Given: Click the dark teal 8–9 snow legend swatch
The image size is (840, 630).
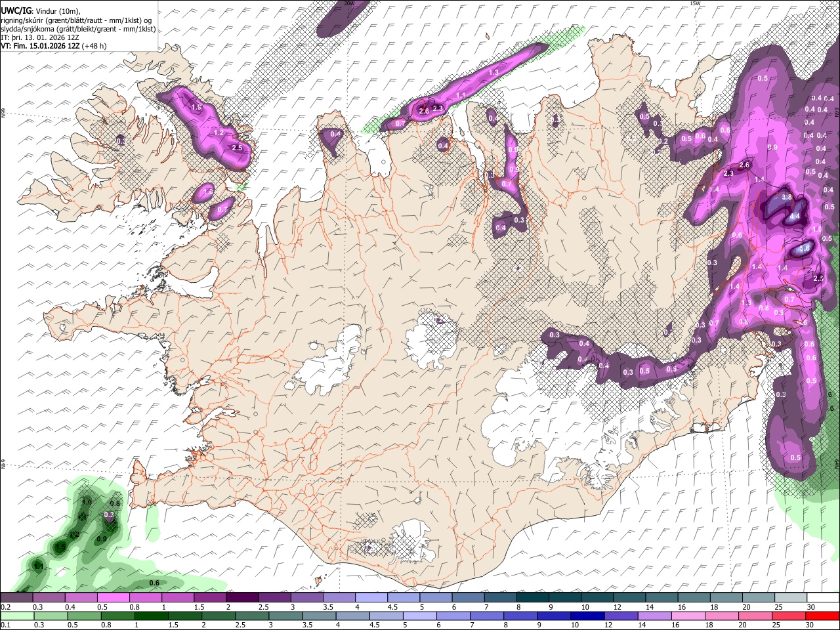Looking at the screenshot, I should (x=533, y=598).
